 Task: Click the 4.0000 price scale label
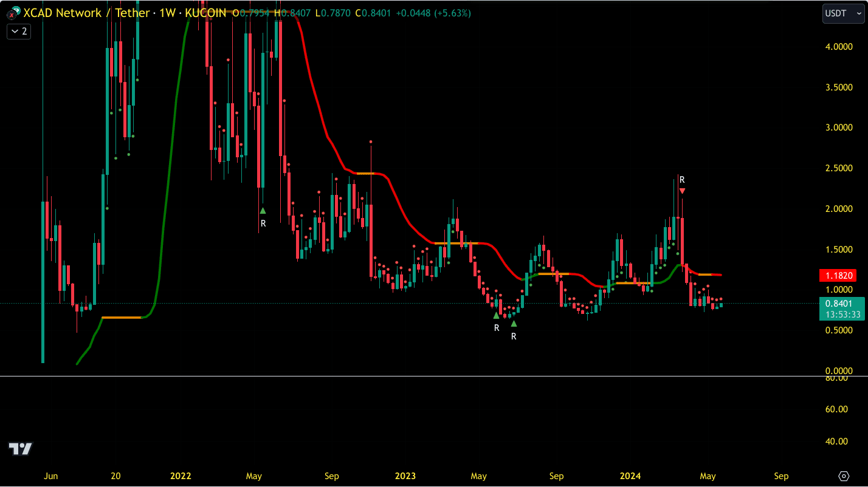(x=839, y=47)
